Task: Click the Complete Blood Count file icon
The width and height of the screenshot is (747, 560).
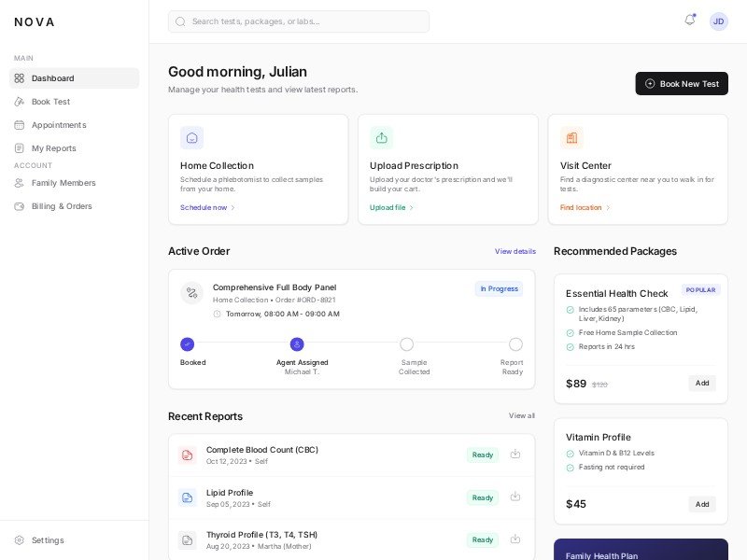Action: [x=188, y=455]
